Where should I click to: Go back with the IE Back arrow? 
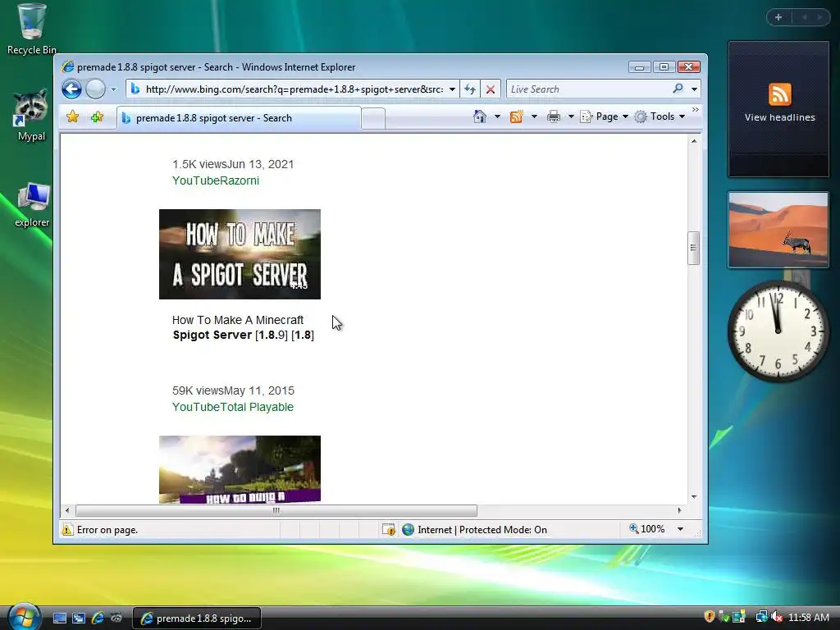pyautogui.click(x=71, y=89)
